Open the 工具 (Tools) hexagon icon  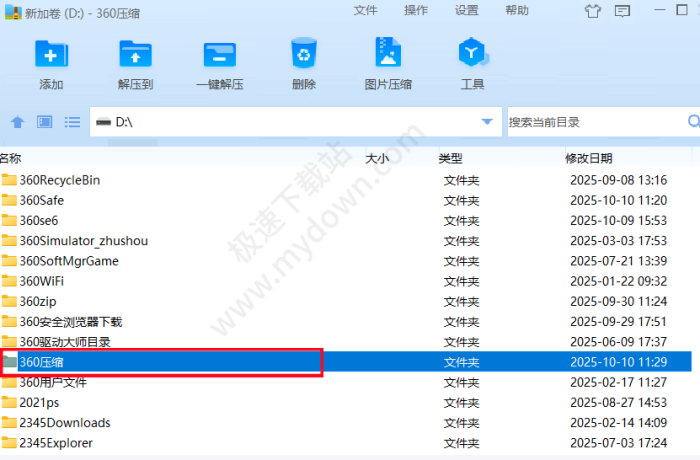pyautogui.click(x=472, y=55)
